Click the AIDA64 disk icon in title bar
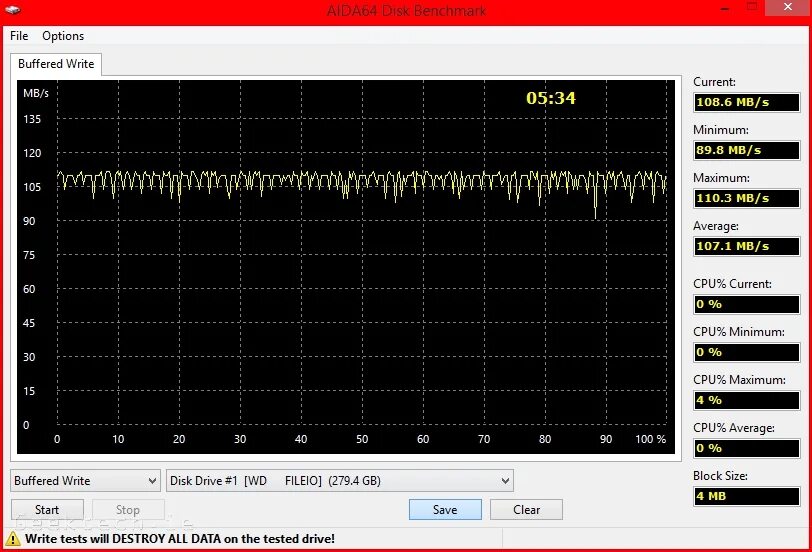Image resolution: width=812 pixels, height=552 pixels. coord(13,9)
